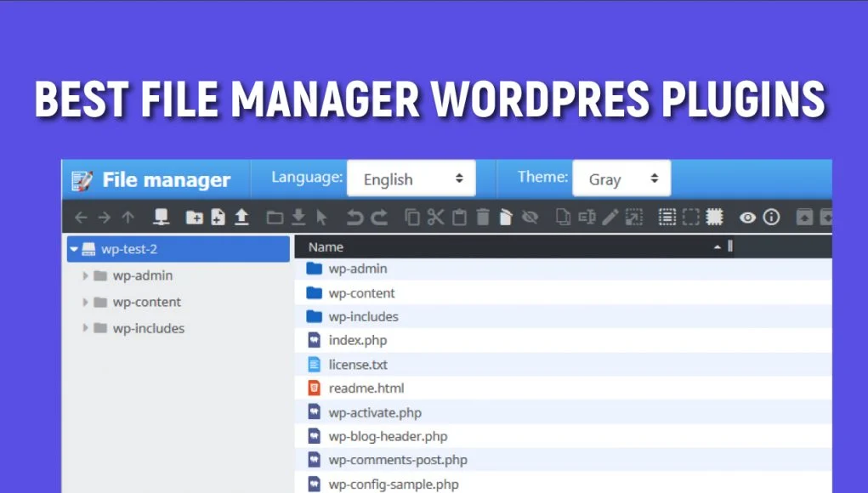
Task: Click the duplicate file icon
Action: pyautogui.click(x=563, y=217)
